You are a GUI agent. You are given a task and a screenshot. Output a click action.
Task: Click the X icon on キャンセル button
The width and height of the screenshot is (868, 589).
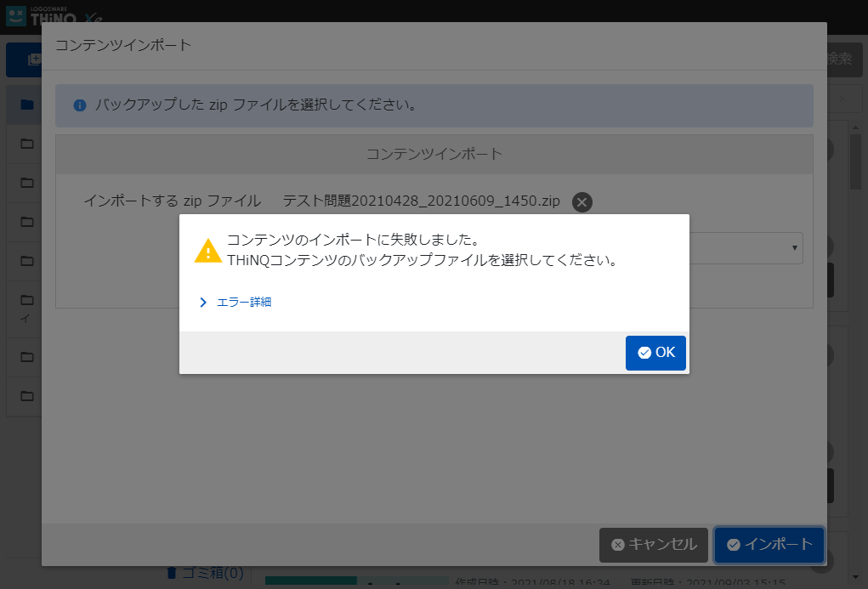(618, 545)
